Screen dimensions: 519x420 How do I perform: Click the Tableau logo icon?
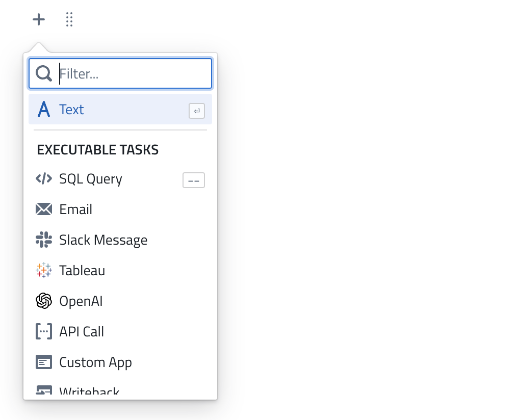click(44, 271)
